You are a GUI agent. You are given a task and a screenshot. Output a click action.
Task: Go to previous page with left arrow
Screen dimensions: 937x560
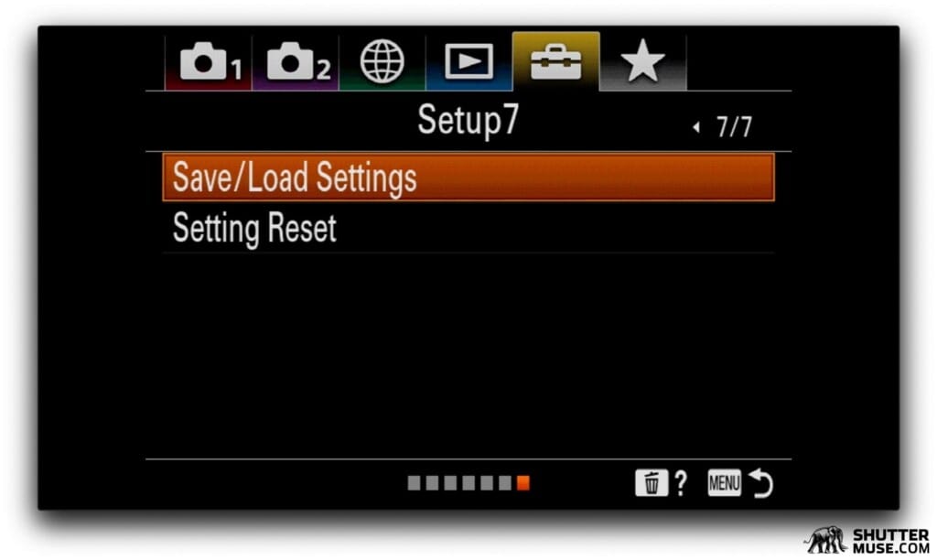[x=695, y=127]
